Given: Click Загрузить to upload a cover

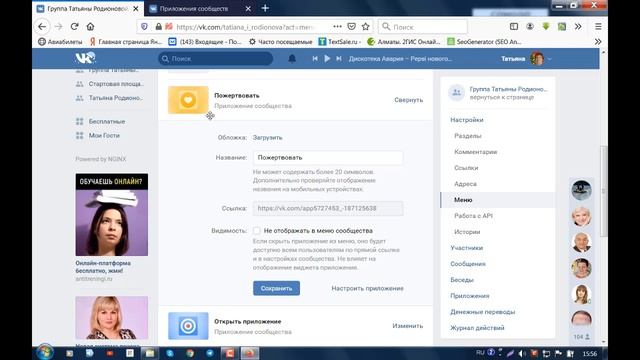Looking at the screenshot, I should point(267,138).
